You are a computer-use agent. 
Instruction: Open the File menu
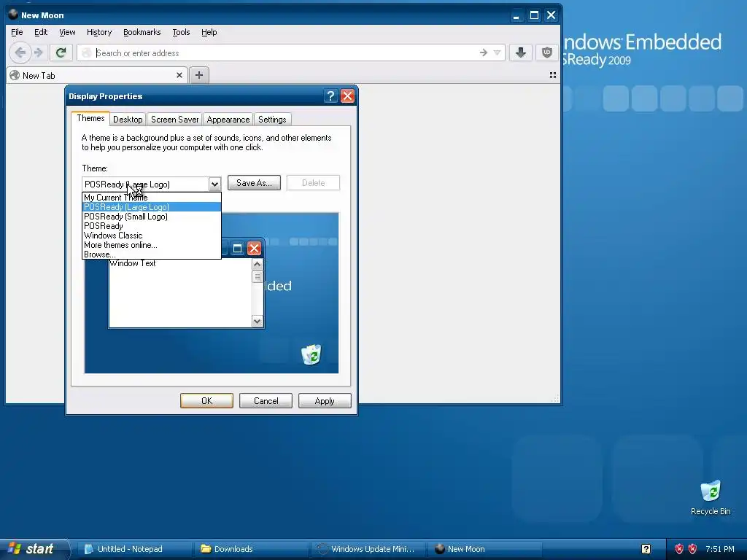click(x=17, y=32)
